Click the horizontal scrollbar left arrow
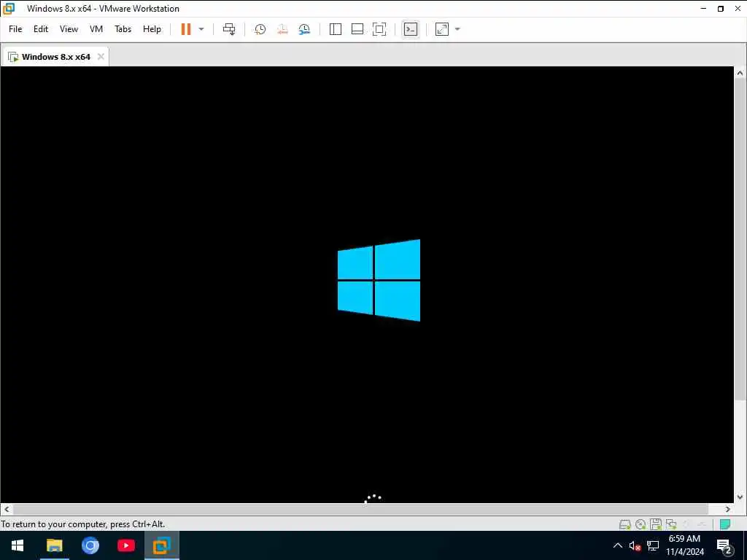 pos(6,509)
